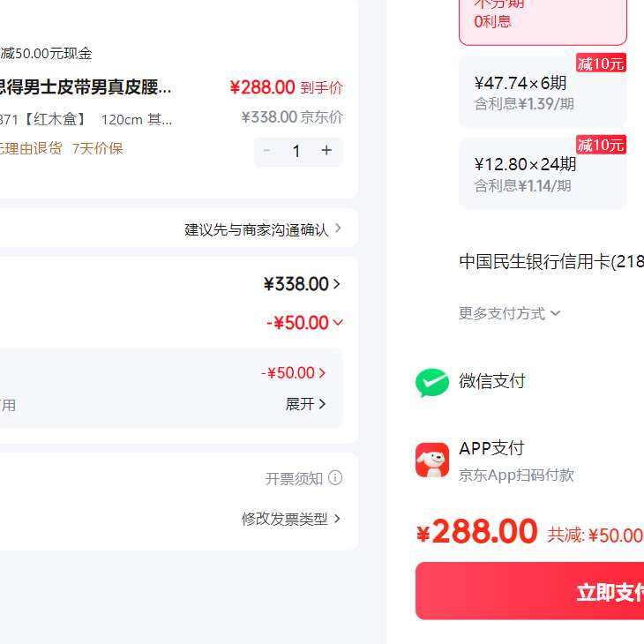Expand 更多支付方式 payment methods
The width and height of the screenshot is (644, 644).
509,313
